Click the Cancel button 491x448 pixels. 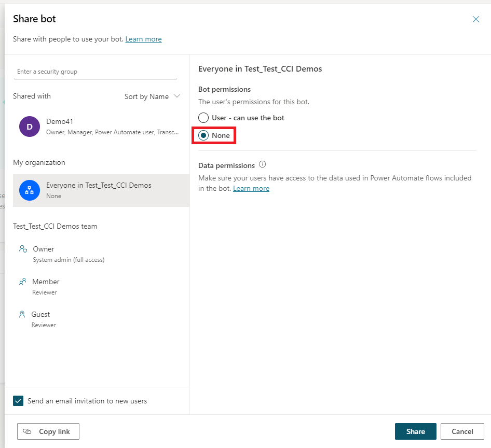(x=462, y=431)
